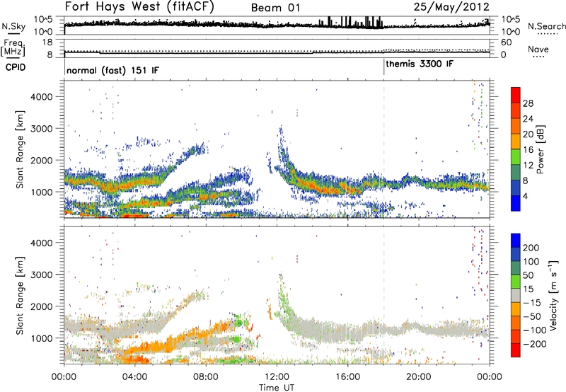Click the '20:00' time tick label
566x392 pixels.
(x=418, y=377)
